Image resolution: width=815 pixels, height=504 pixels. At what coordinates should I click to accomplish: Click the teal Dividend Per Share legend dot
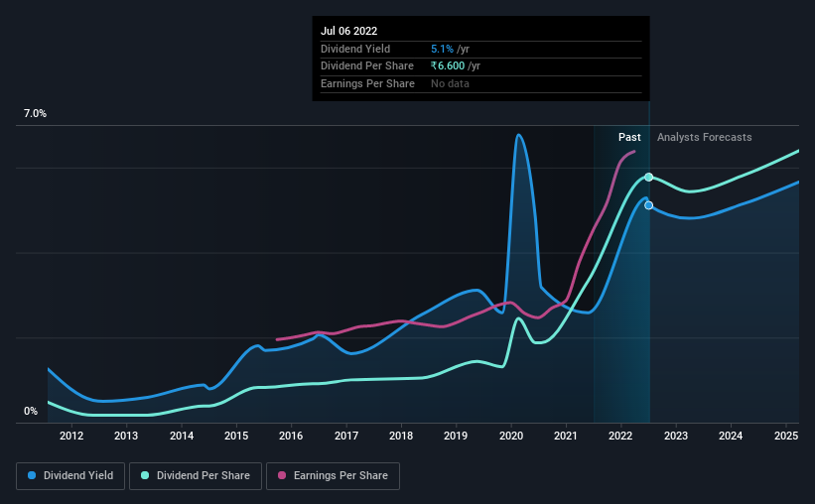point(145,475)
